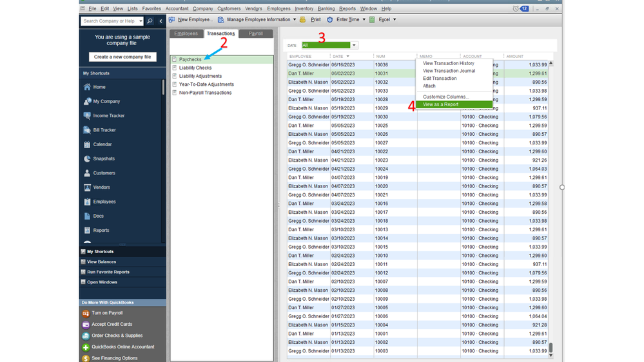Image resolution: width=644 pixels, height=362 pixels.
Task: Open Vendors shortcut icon
Action: click(87, 187)
